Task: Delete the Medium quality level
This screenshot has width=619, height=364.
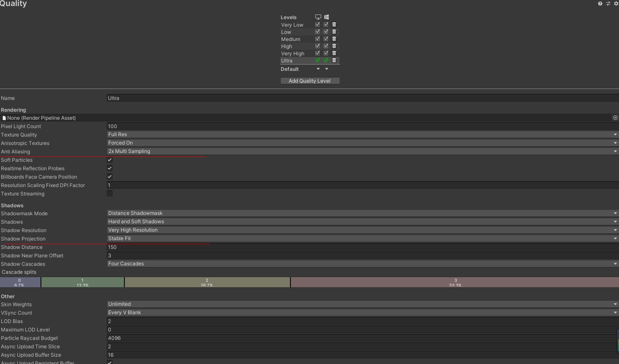Action: pos(334,39)
